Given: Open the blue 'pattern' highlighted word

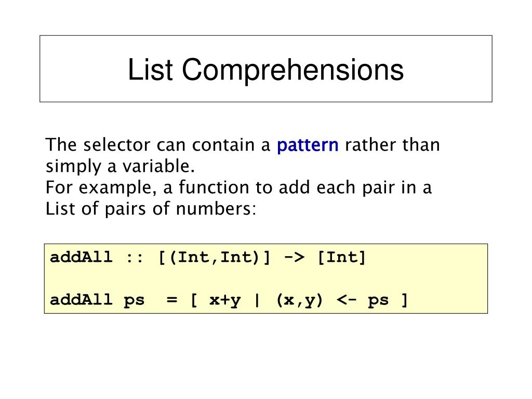Looking at the screenshot, I should point(308,145).
